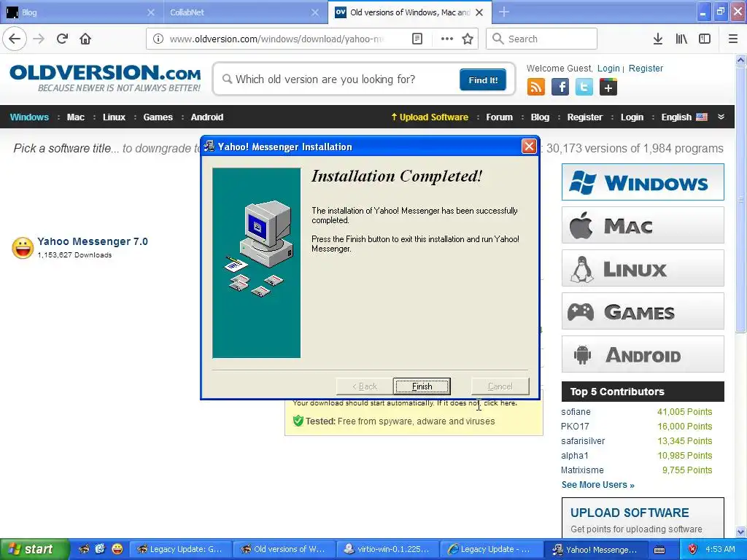Image resolution: width=747 pixels, height=560 pixels.
Task: Close the Yahoo! Messenger Installation dialog
Action: [x=529, y=146]
